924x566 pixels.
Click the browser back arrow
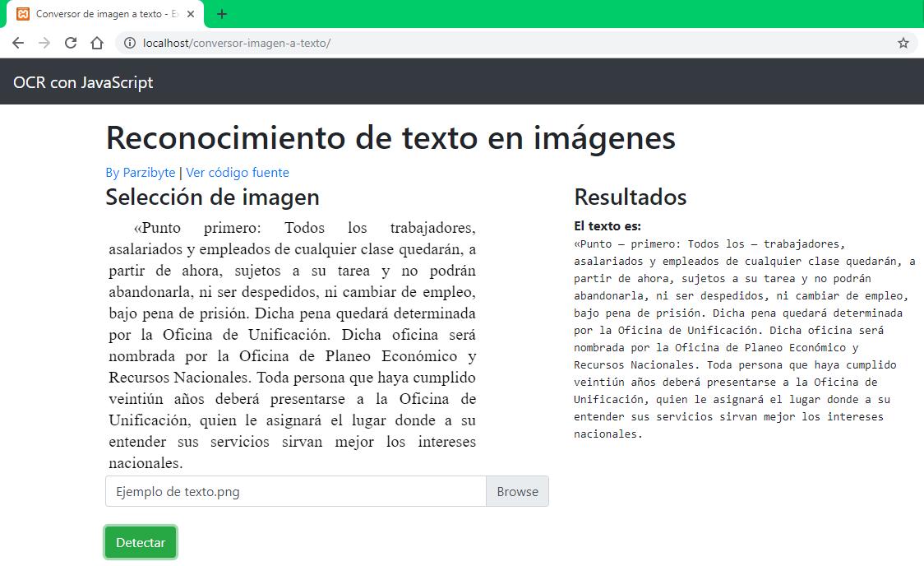18,43
